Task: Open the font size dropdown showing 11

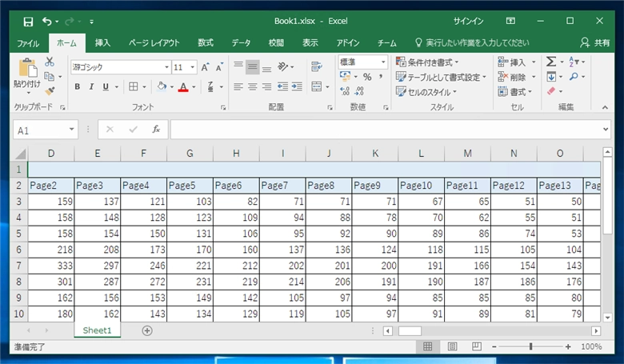Action: point(193,67)
